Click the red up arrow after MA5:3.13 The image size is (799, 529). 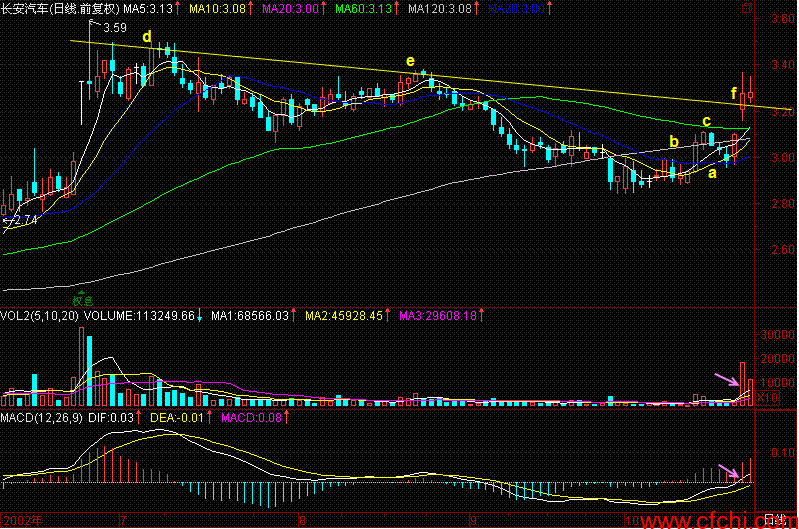click(177, 9)
